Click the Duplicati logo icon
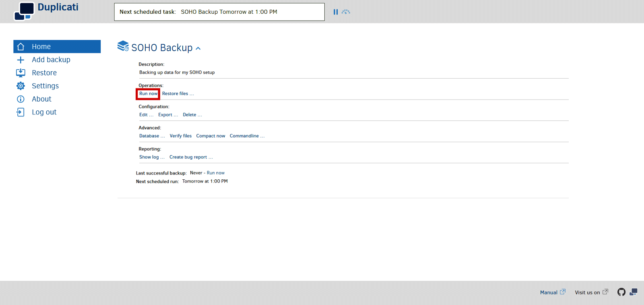This screenshot has height=305, width=644. [24, 11]
